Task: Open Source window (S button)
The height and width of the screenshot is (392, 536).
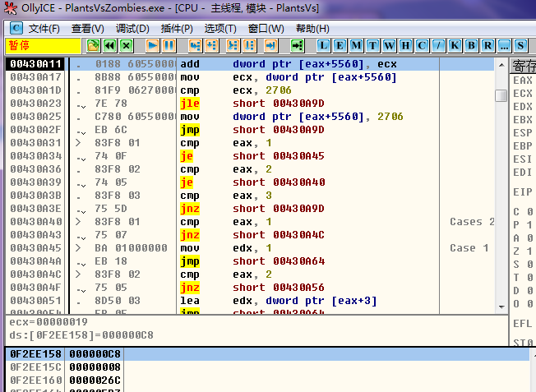Action: pyautogui.click(x=520, y=45)
